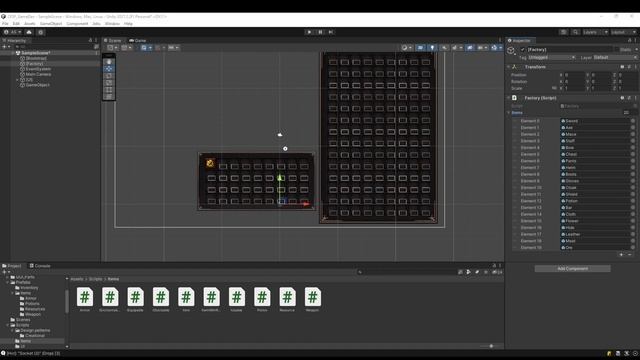
Task: Collapse the Factory (Script) component
Action: click(509, 98)
